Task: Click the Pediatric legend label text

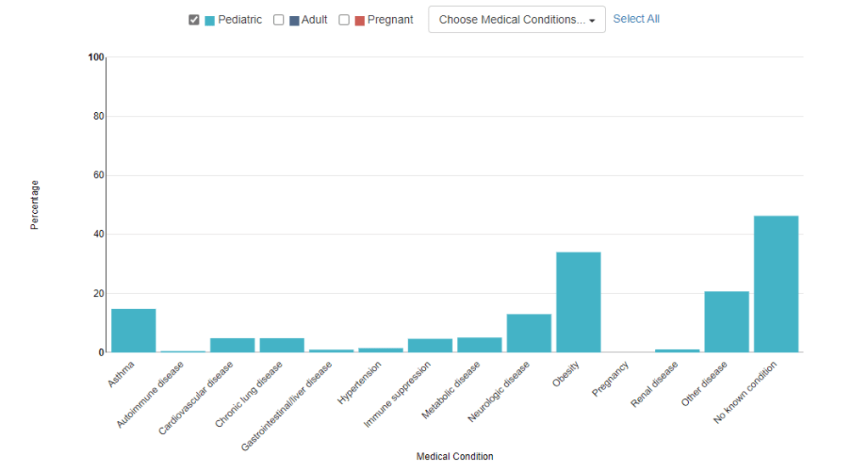Action: pyautogui.click(x=240, y=20)
